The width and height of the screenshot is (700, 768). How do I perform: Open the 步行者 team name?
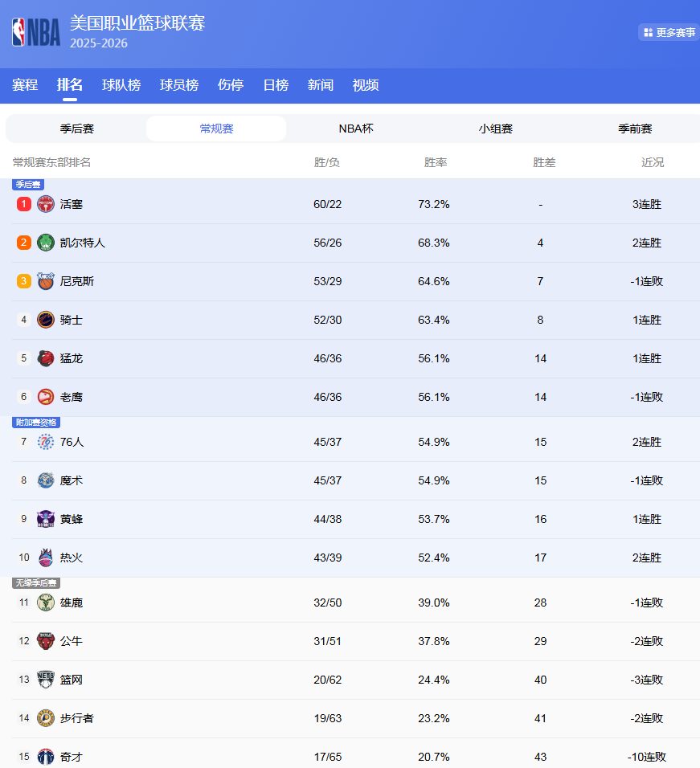point(76,718)
